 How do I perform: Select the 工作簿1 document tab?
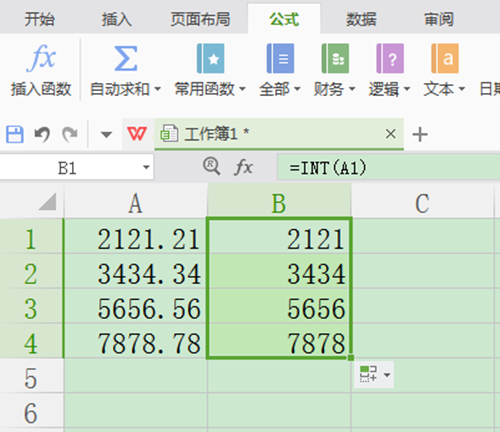279,134
